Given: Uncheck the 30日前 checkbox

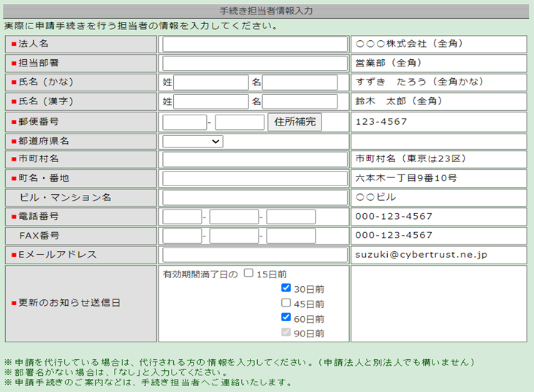Looking at the screenshot, I should coord(286,288).
